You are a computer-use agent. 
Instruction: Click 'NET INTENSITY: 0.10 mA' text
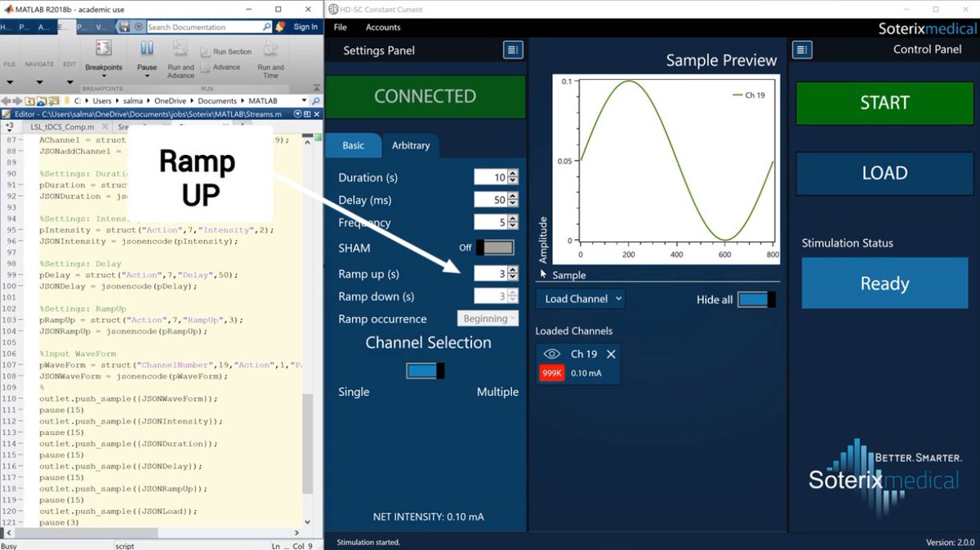[x=429, y=517]
